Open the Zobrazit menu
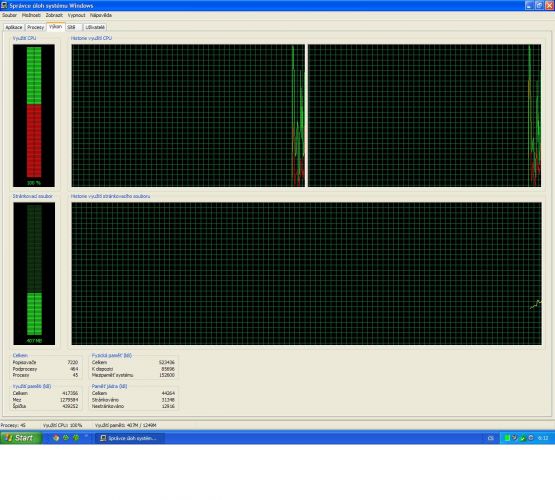 point(54,15)
